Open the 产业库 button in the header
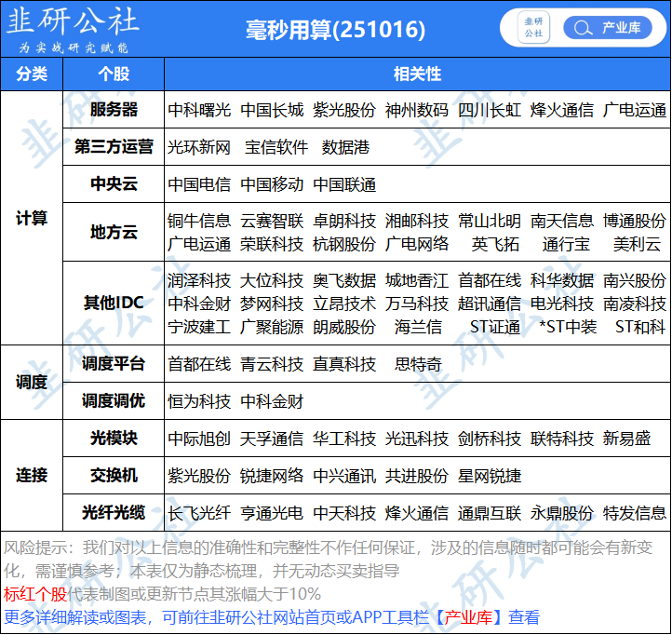Viewport: 672px width, 635px height. [607, 28]
